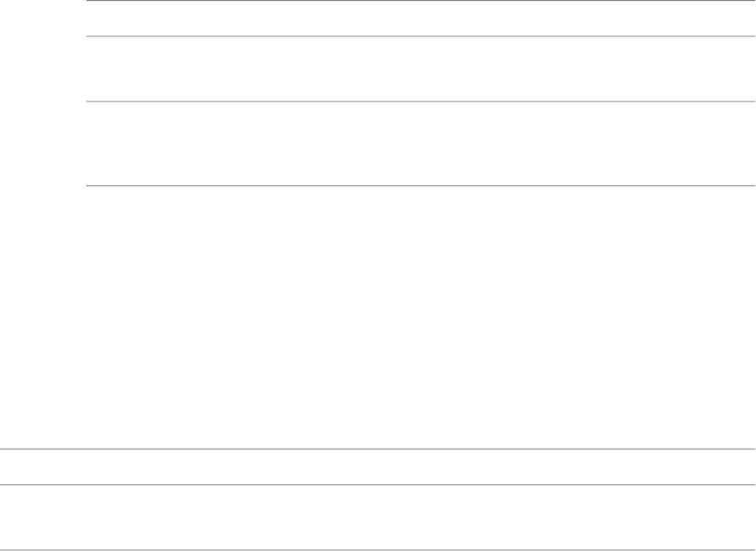This screenshot has width=756, height=551.
Task: Click left margin beside first indented row
Action: [x=42, y=18]
